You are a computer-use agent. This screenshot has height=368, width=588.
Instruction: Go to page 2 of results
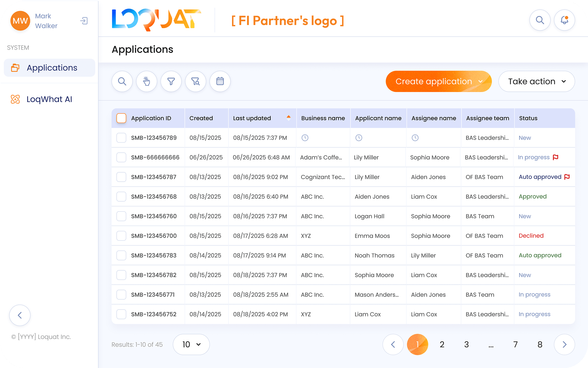(x=442, y=344)
